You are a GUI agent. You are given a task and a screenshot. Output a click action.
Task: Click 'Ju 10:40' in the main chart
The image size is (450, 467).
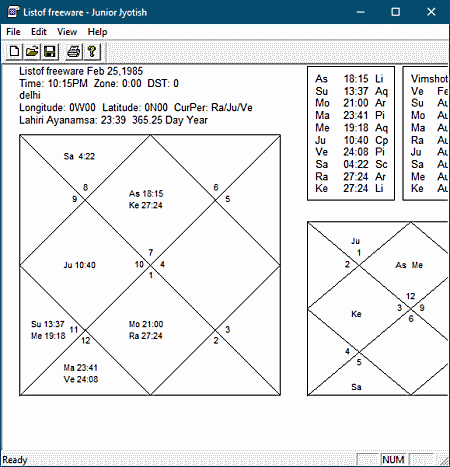tap(79, 265)
